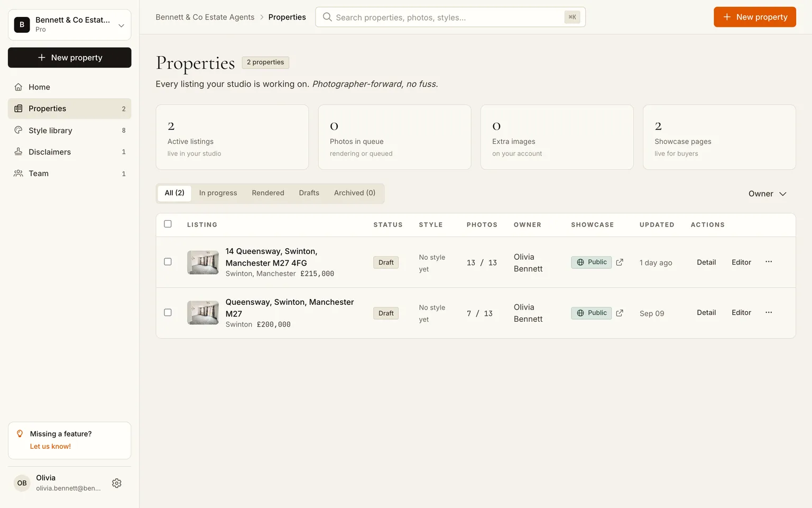The height and width of the screenshot is (508, 812).
Task: Click the Public badge on Sep 09 row
Action: (x=591, y=313)
